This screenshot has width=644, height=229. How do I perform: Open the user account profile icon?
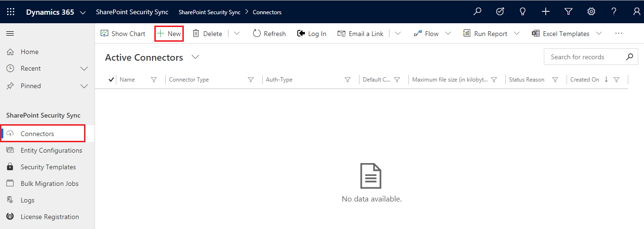(x=636, y=12)
